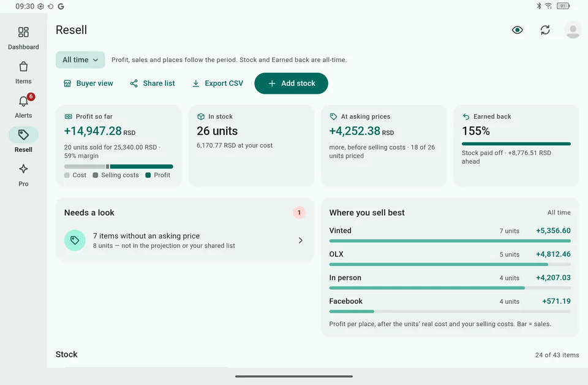Toggle the eye visibility icon in header
Image resolution: width=588 pixels, height=385 pixels.
(517, 30)
